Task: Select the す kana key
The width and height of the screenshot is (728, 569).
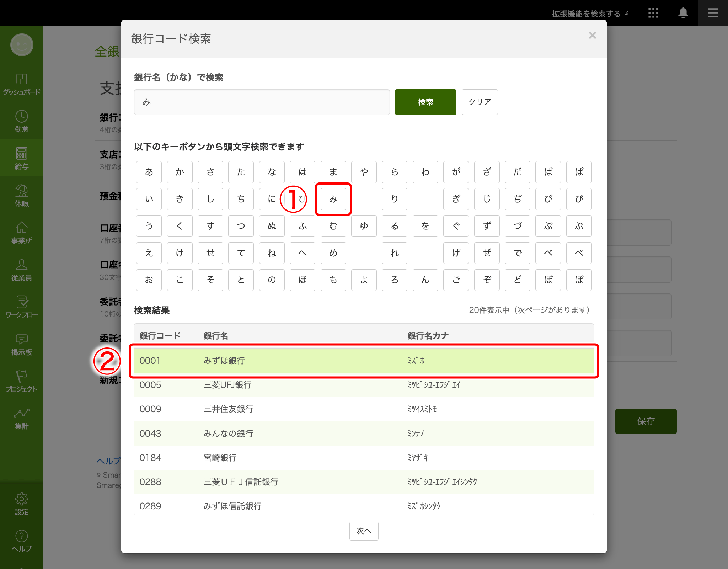Action: (210, 226)
